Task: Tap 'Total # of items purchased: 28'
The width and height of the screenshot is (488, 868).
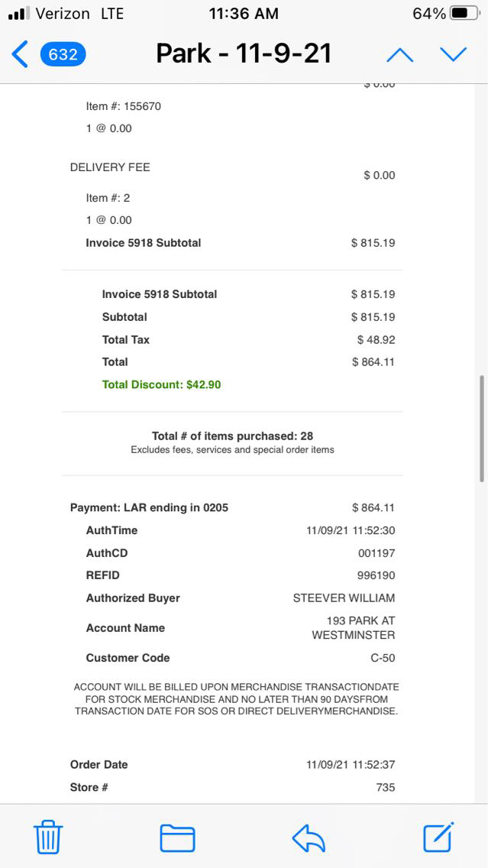Action: tap(232, 436)
